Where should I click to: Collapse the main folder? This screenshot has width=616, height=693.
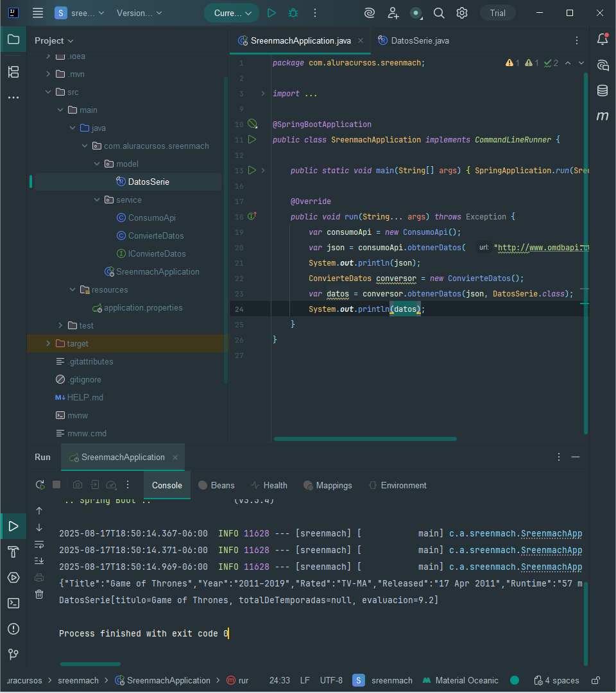60,110
